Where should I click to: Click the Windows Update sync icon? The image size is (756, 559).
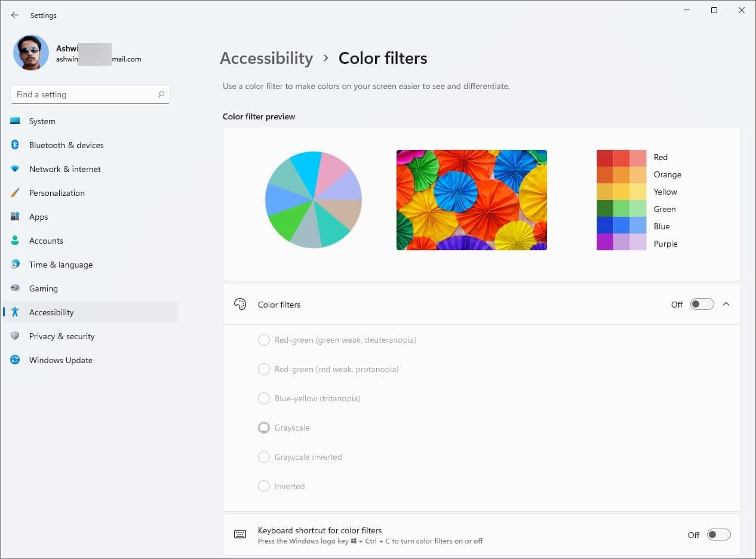[16, 360]
